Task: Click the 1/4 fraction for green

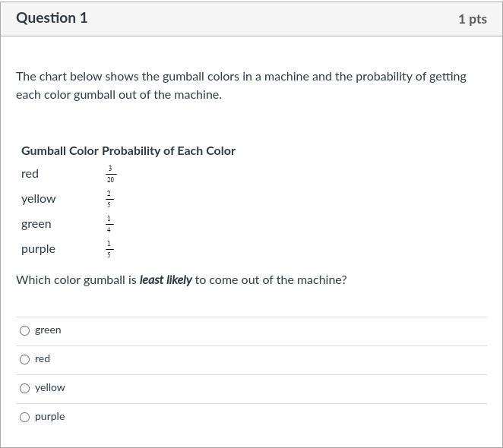Action: point(109,224)
